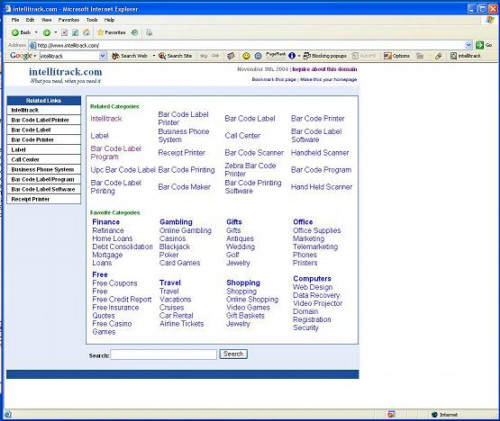This screenshot has width=500, height=421.
Task: Open the address bar dropdown arrow
Action: [x=469, y=45]
